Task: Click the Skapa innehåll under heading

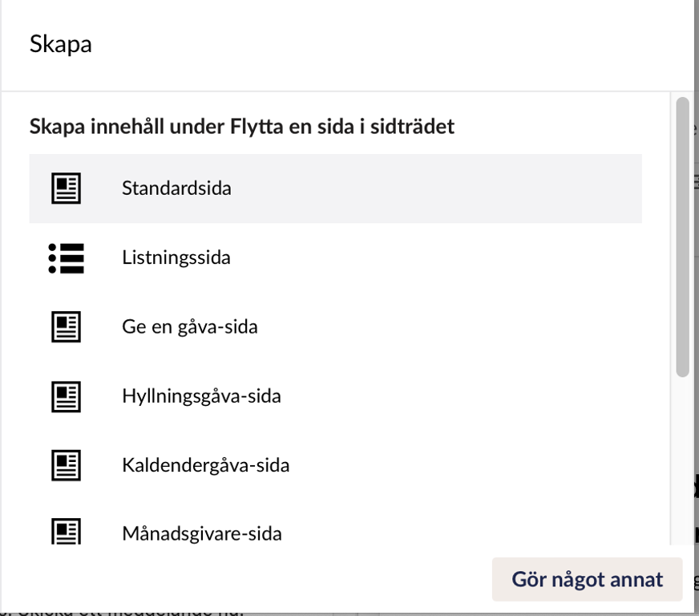Action: 241,127
